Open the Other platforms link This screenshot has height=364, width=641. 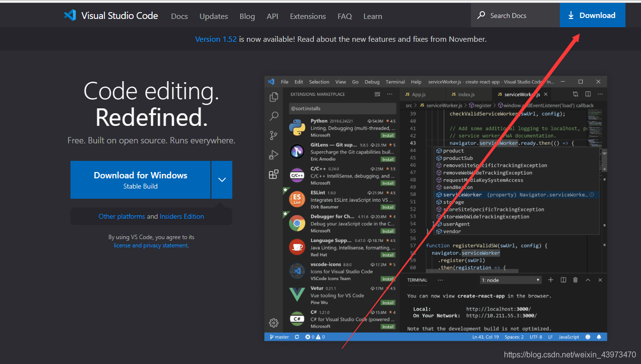click(121, 216)
